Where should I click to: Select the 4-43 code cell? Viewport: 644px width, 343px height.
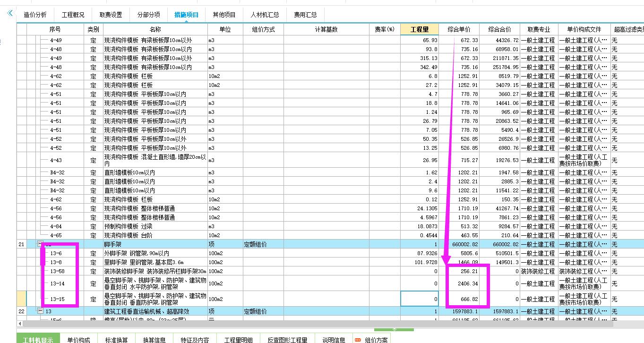click(56, 160)
